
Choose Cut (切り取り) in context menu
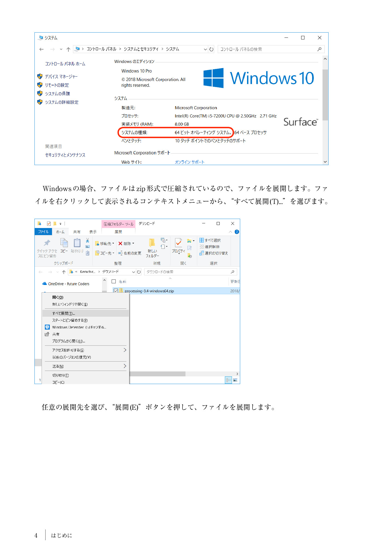[x=86, y=375]
